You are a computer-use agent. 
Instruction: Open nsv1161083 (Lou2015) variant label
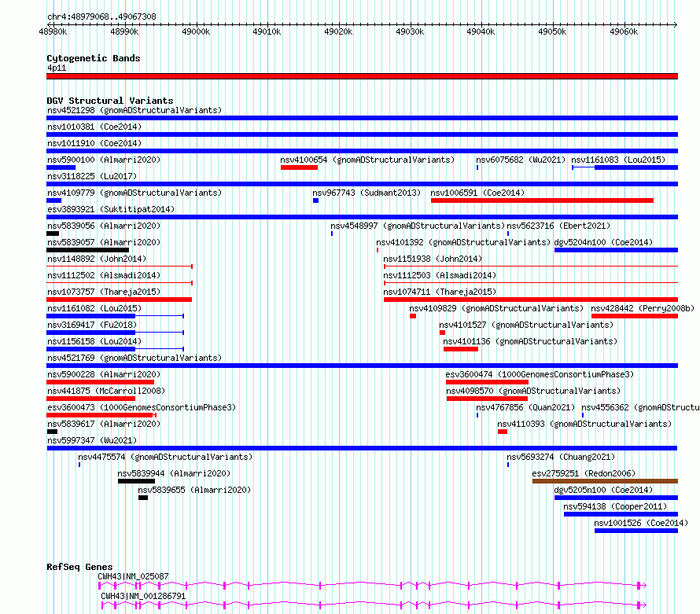[x=618, y=160]
